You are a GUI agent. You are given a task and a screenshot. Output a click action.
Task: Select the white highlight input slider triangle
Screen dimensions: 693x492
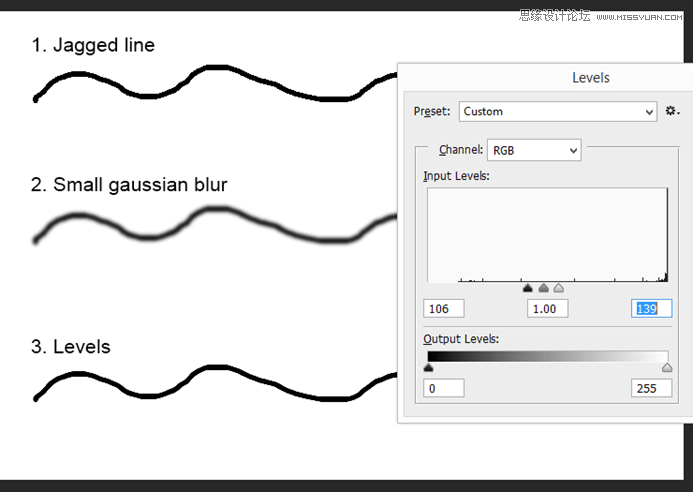point(558,288)
